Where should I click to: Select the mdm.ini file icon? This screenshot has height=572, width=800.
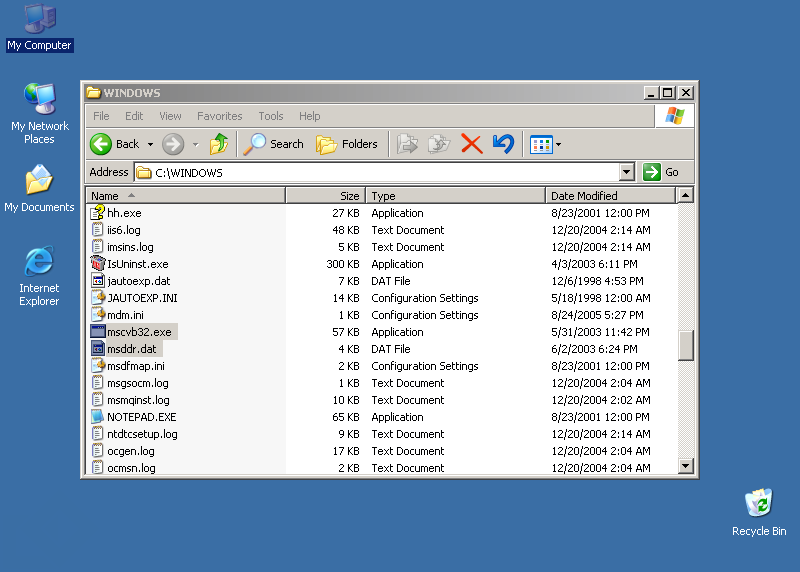point(97,314)
